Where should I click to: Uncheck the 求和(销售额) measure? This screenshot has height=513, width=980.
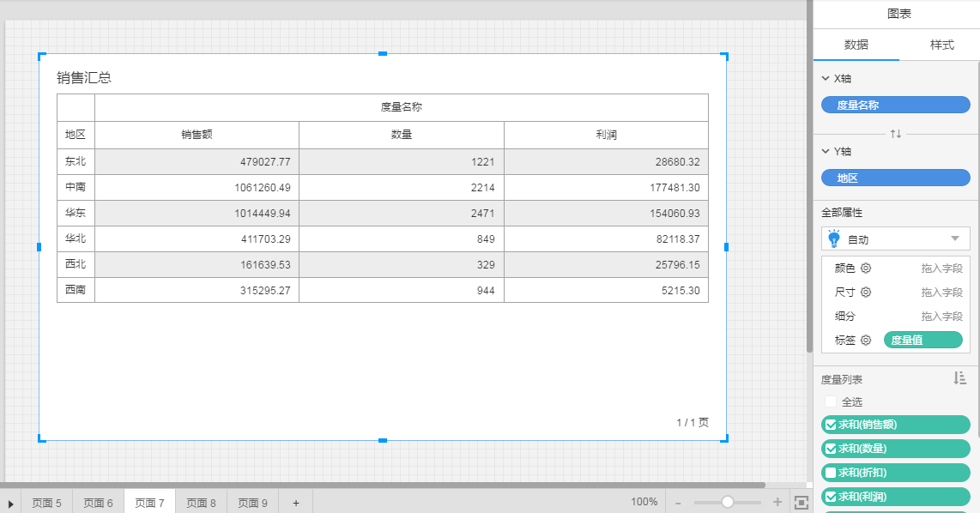(830, 424)
